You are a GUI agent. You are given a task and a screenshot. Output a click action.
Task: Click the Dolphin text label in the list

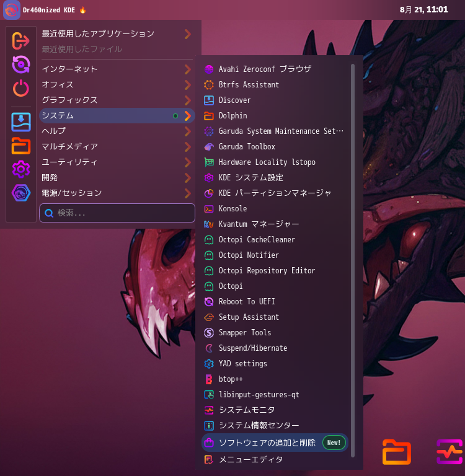pos(233,116)
